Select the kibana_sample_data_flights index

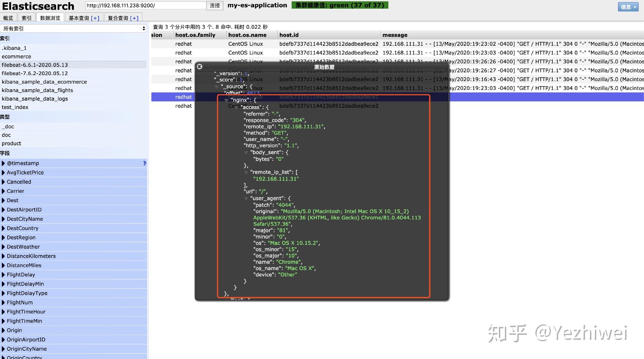tap(38, 90)
